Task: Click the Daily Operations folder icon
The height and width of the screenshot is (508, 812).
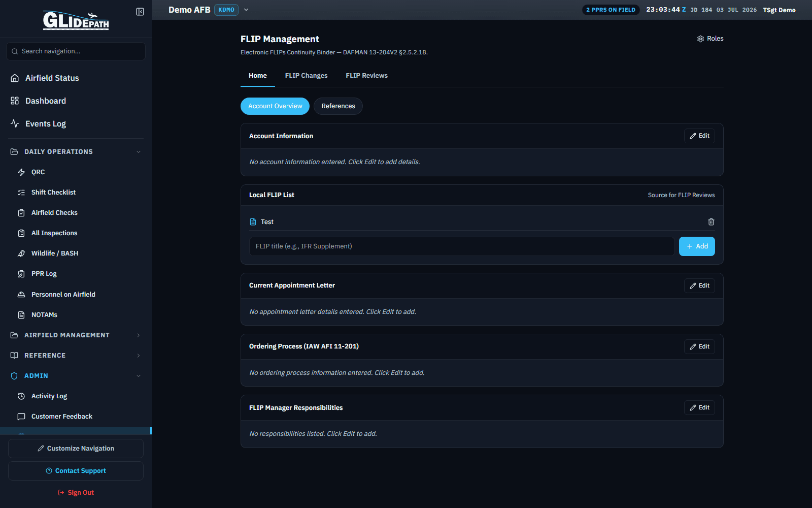Action: pos(14,152)
